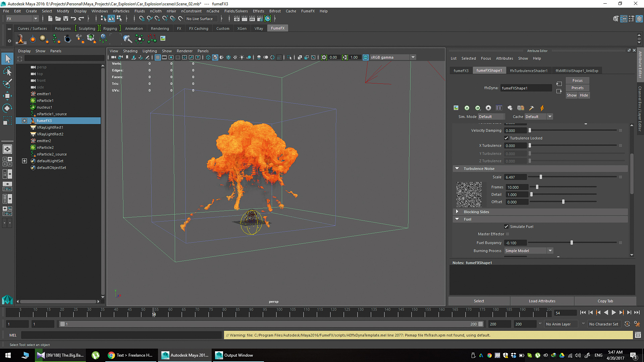Toggle wireframe cube icon in viewport toolbar
The width and height of the screenshot is (644, 362).
click(208, 57)
